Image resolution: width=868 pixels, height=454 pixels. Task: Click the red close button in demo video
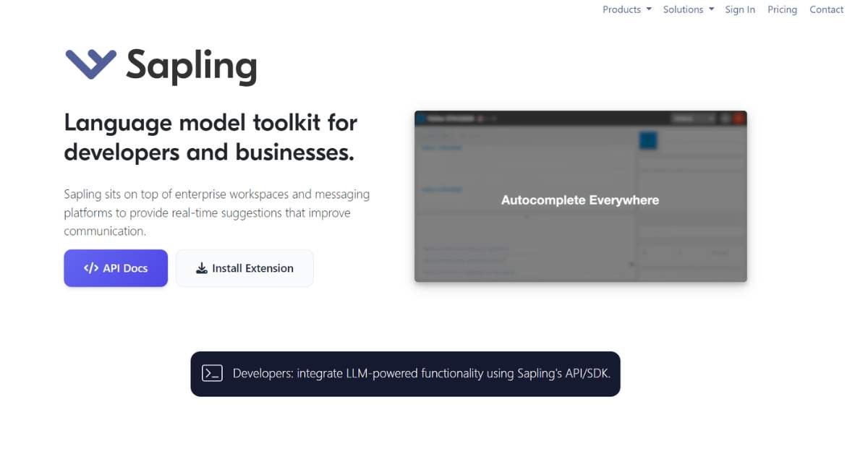739,118
